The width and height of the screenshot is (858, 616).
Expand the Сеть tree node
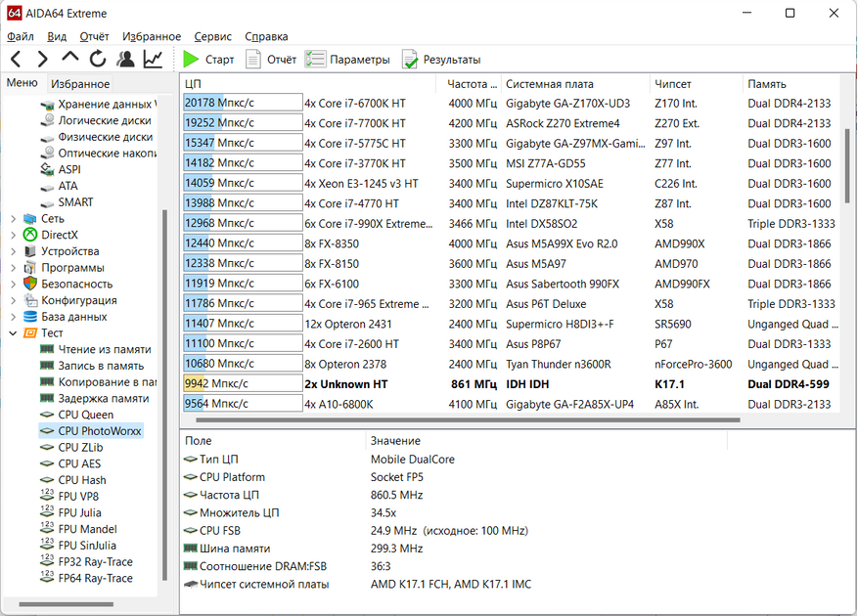(12, 219)
